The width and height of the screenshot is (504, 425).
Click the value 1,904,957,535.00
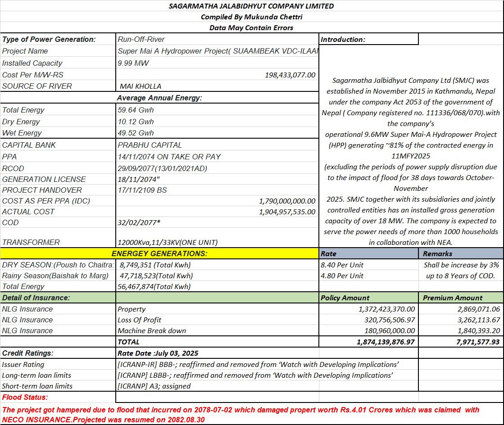tap(287, 212)
